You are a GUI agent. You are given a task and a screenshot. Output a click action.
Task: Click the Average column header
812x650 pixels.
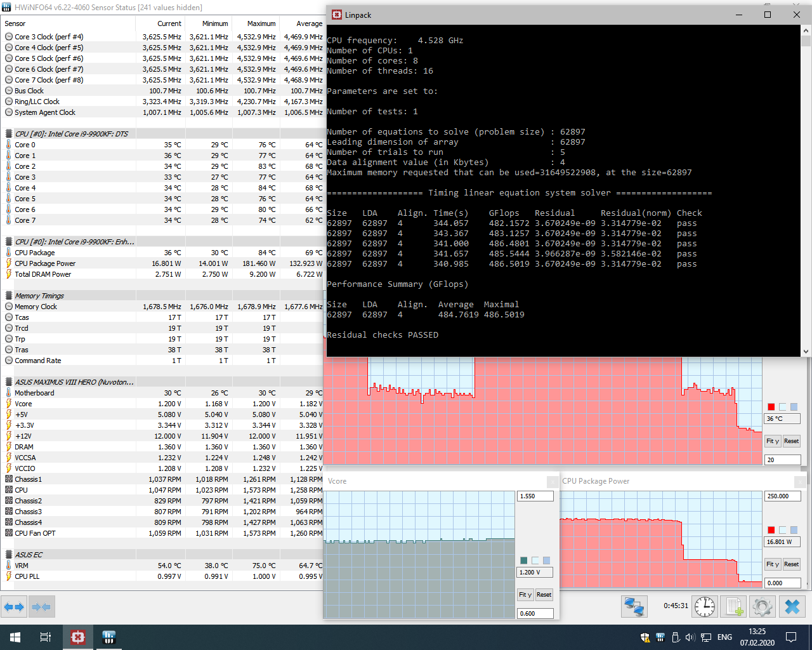(301, 23)
